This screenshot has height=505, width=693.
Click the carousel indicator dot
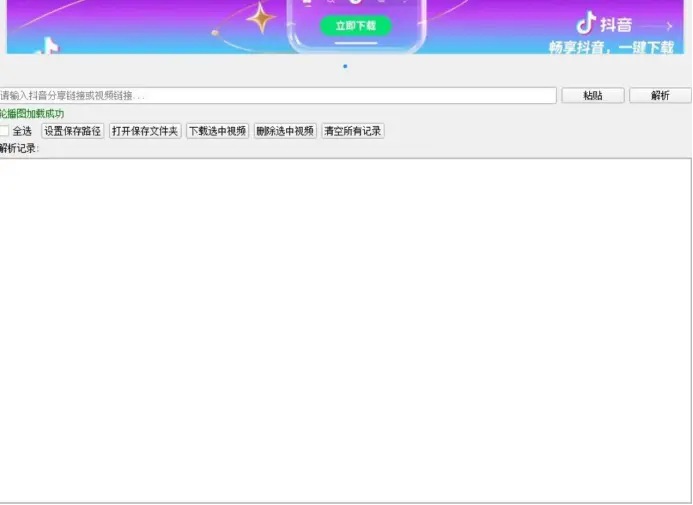(x=345, y=66)
